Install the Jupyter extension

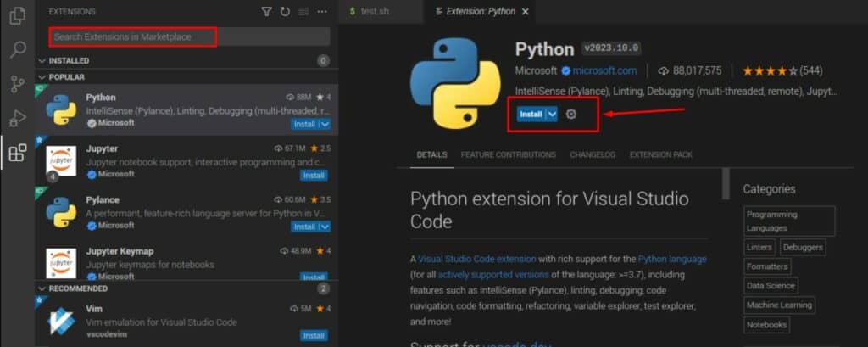pyautogui.click(x=314, y=175)
